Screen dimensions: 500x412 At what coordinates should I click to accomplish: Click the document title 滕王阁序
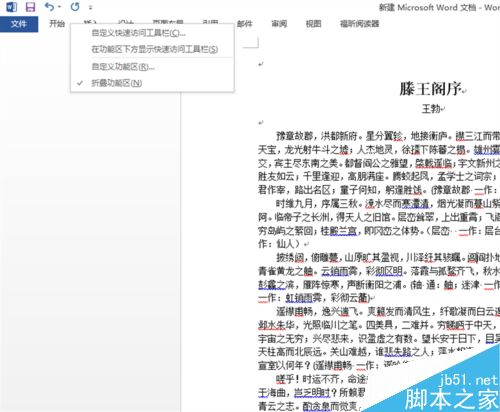tap(430, 89)
